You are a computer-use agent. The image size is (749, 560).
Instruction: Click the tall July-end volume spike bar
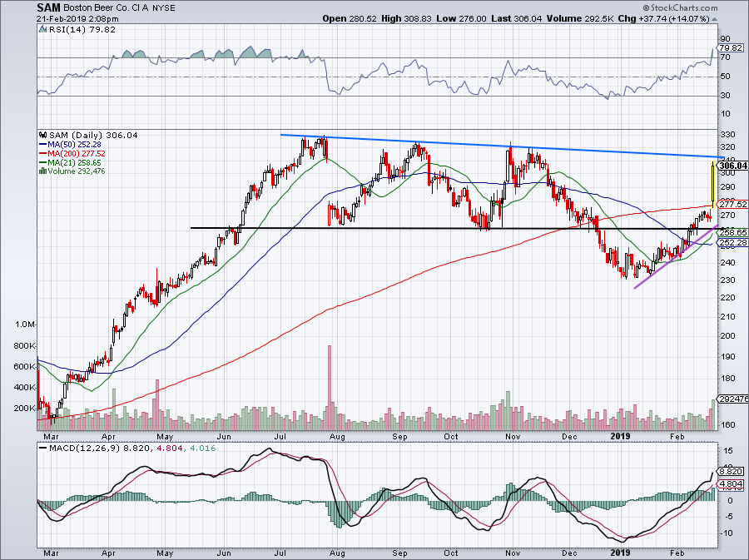pos(329,387)
